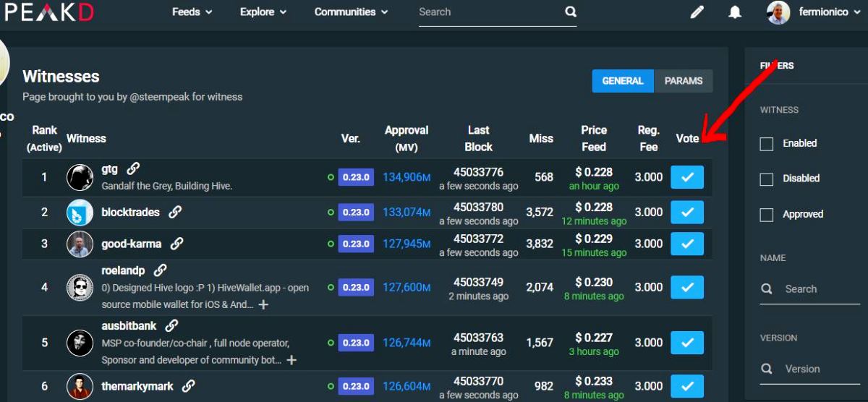
Task: Switch to the GENERAL tab
Action: point(623,81)
